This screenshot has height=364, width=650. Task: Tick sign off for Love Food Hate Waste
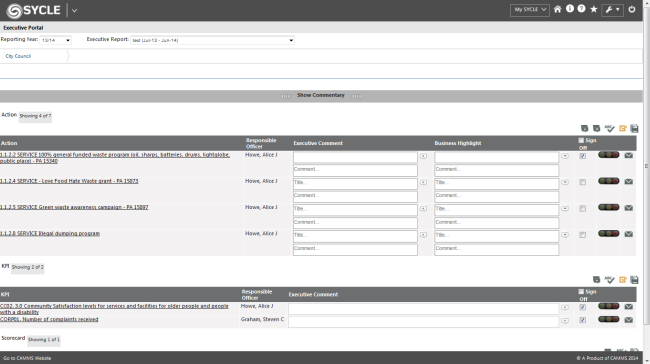[x=582, y=182]
